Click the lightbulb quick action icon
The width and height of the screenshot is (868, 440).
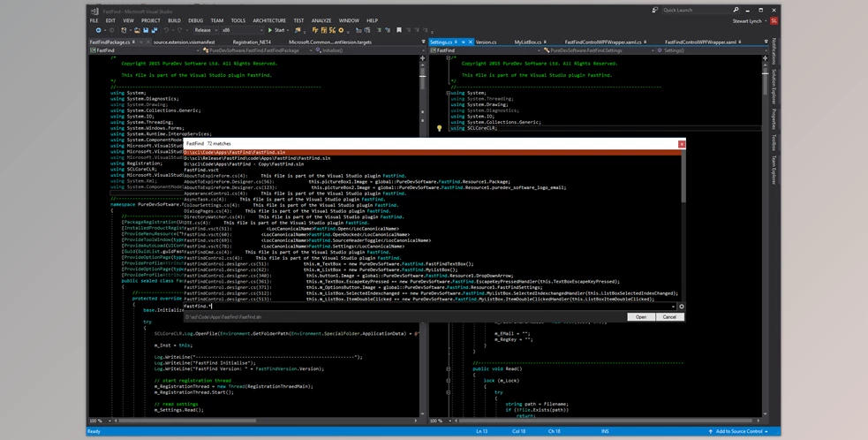click(439, 129)
